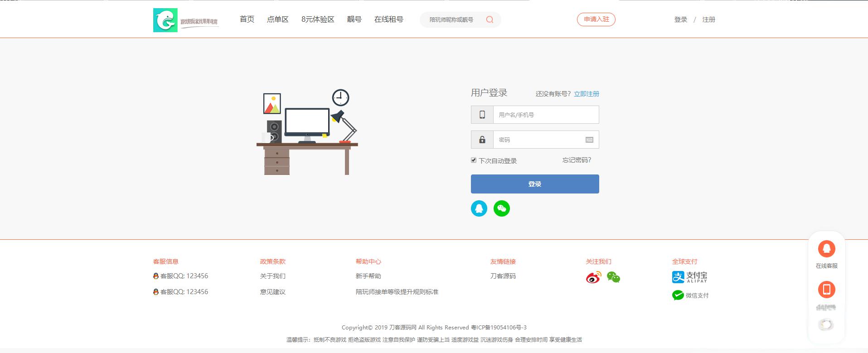Open the 点单区 navigation item

tap(278, 19)
